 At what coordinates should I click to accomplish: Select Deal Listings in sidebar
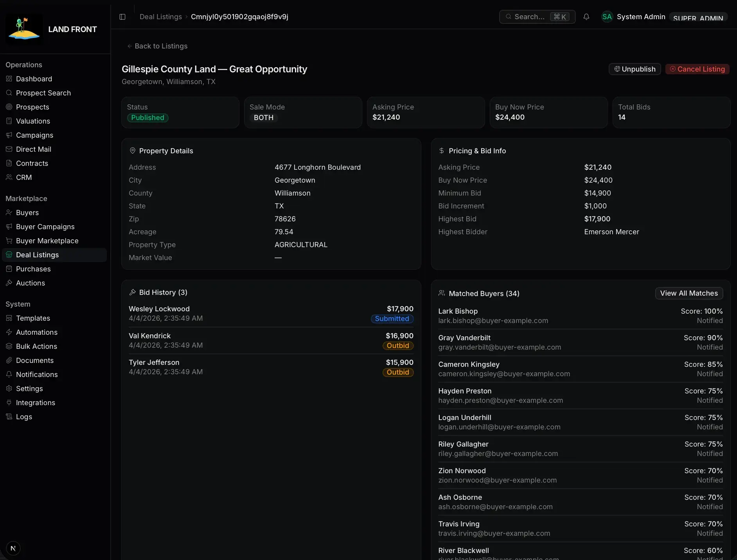[54, 255]
